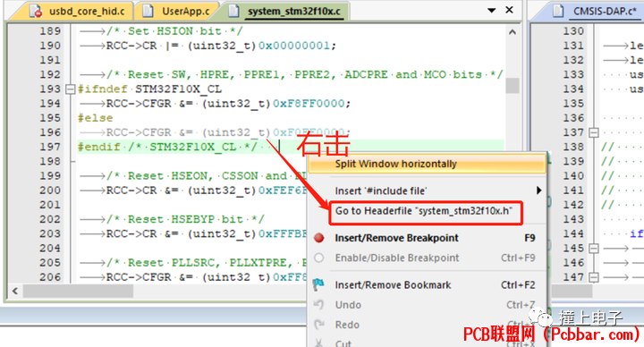The height and width of the screenshot is (347, 644).
Task: Click UserApp.c file icon
Action: (x=148, y=11)
